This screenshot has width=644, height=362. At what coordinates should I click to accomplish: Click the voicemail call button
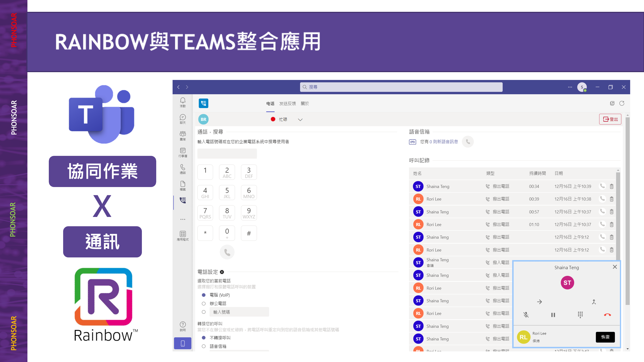(468, 142)
